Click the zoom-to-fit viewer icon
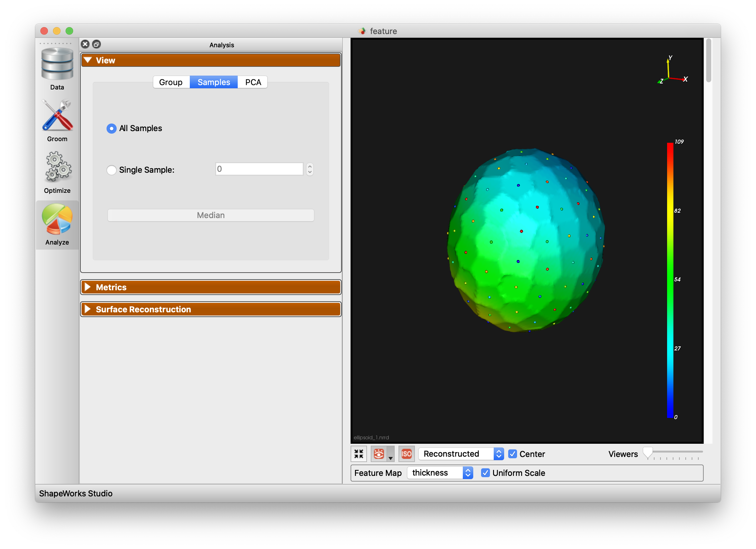756x549 pixels. (359, 454)
